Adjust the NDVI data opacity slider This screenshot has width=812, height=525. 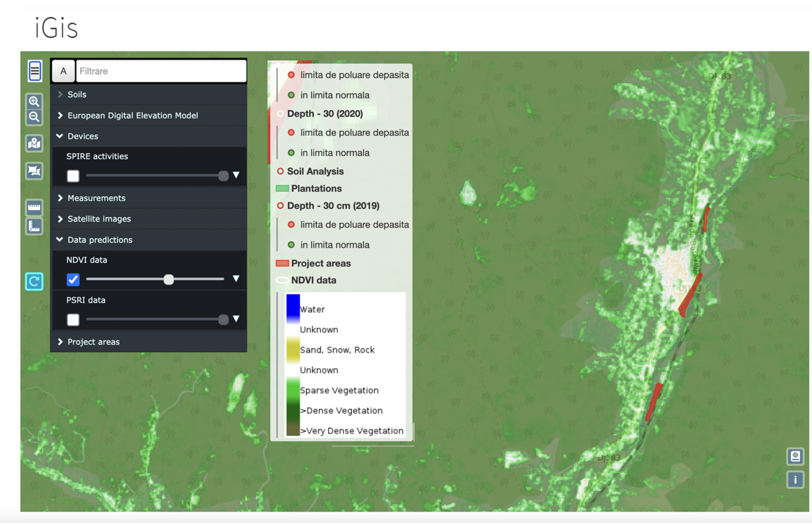click(x=169, y=280)
